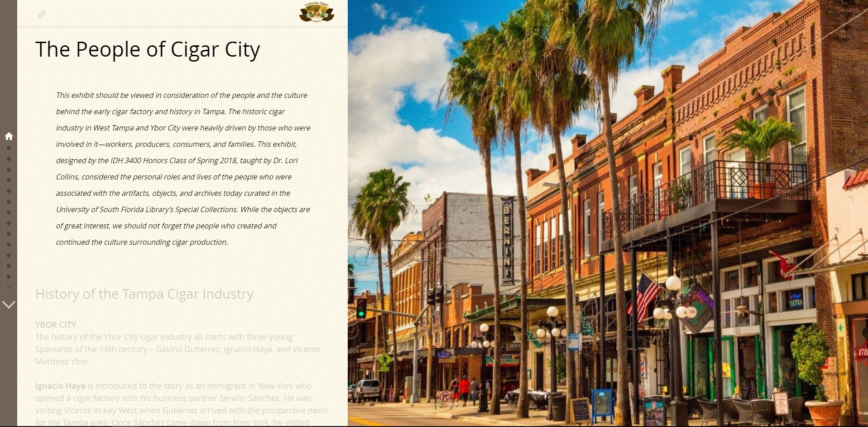This screenshot has width=868, height=427.
Task: Jump to the second section dot below Home
Action: pyautogui.click(x=9, y=159)
